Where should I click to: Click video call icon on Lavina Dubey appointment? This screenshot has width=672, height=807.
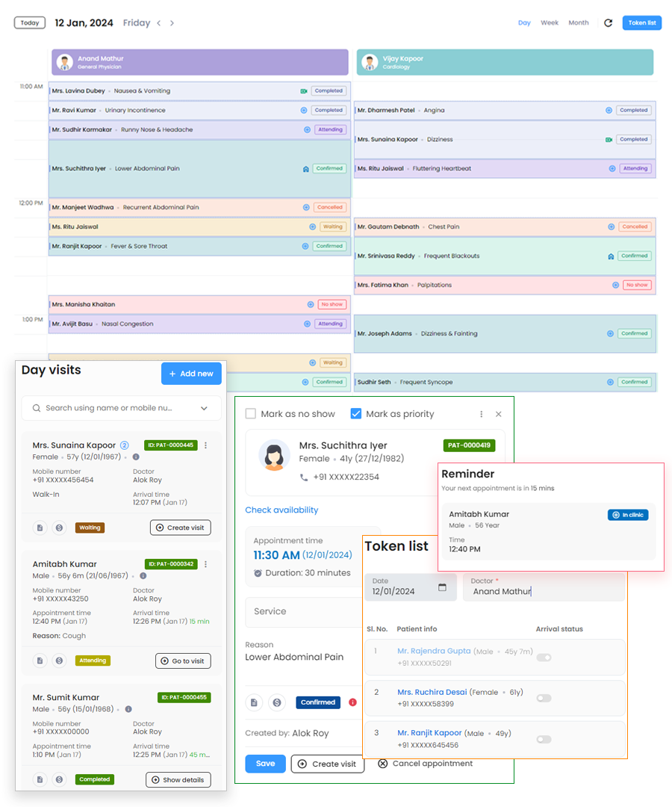tap(304, 91)
